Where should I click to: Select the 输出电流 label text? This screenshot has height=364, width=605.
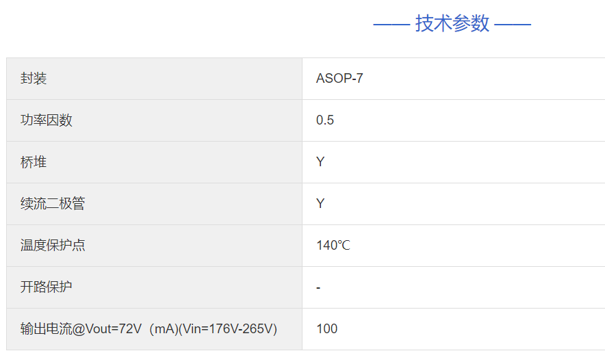coord(46,329)
